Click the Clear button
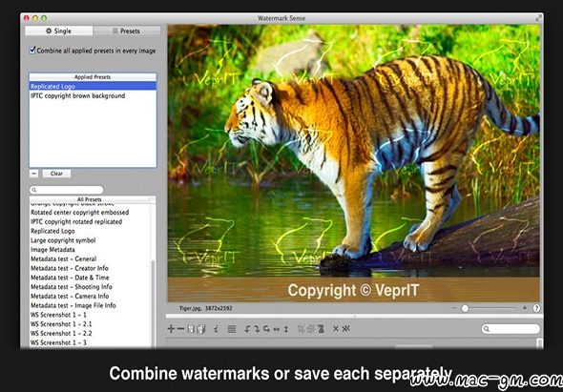Viewport: 563px width, 392px height. pyautogui.click(x=56, y=174)
